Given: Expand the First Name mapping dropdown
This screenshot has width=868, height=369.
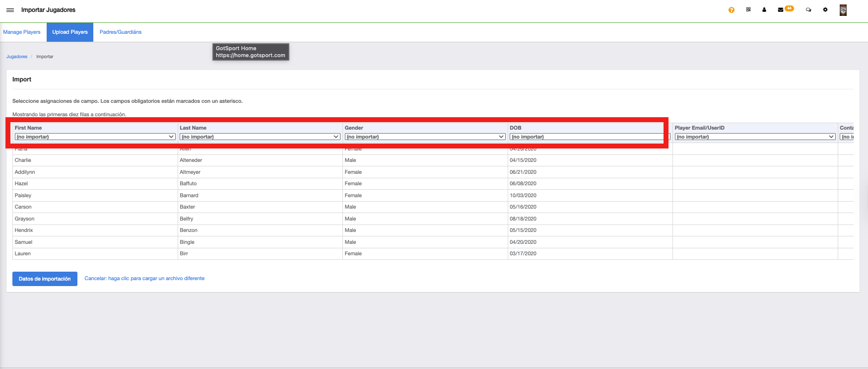Looking at the screenshot, I should [x=95, y=137].
